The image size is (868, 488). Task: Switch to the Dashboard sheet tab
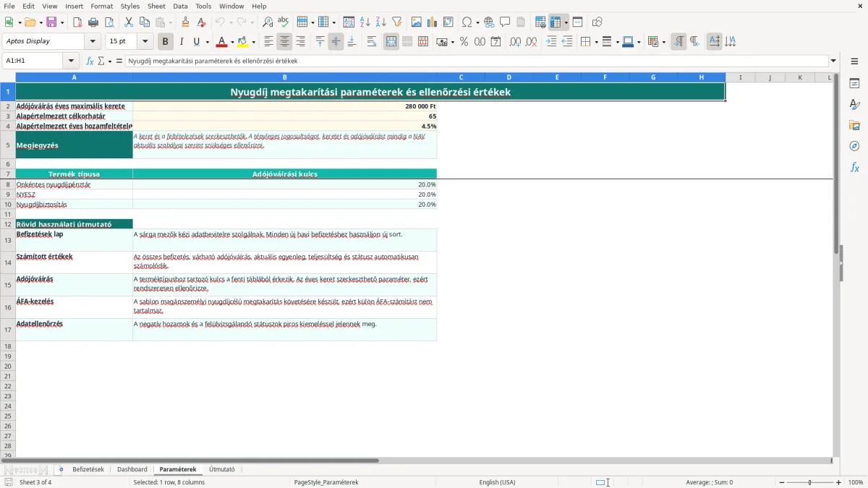click(x=132, y=469)
